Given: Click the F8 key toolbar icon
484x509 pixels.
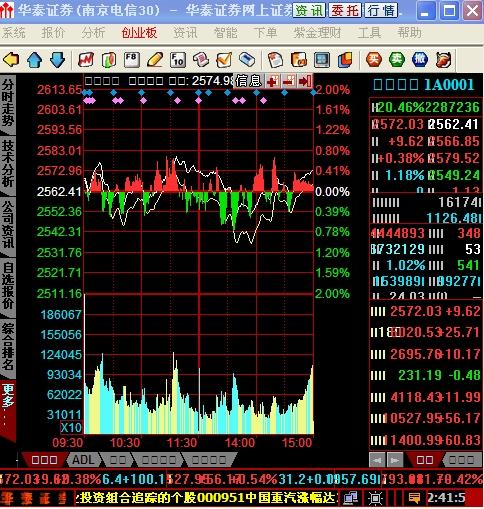Looking at the screenshot, I should (x=131, y=60).
